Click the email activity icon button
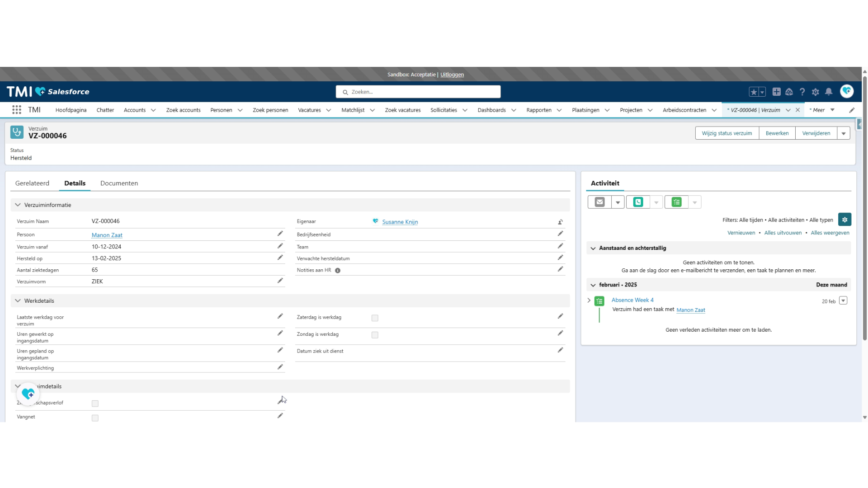Viewport: 868px width, 488px height. click(599, 202)
